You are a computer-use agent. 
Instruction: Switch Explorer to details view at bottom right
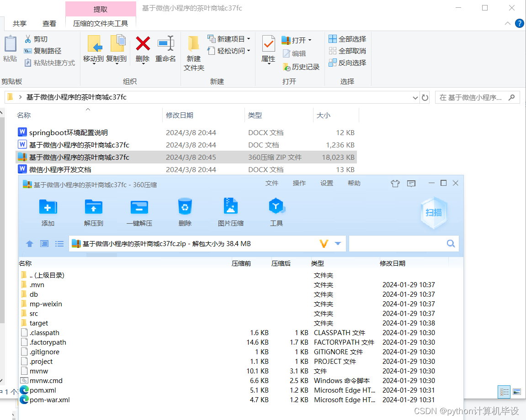(x=504, y=392)
